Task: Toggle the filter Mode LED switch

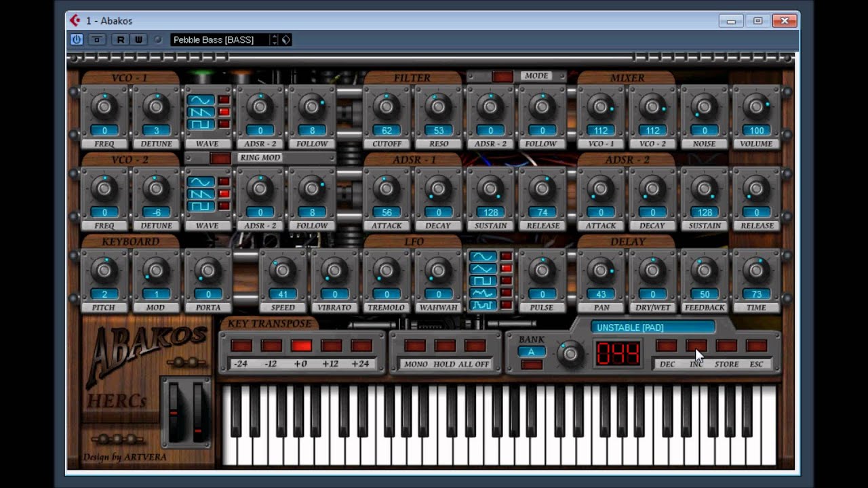Action: 502,77
